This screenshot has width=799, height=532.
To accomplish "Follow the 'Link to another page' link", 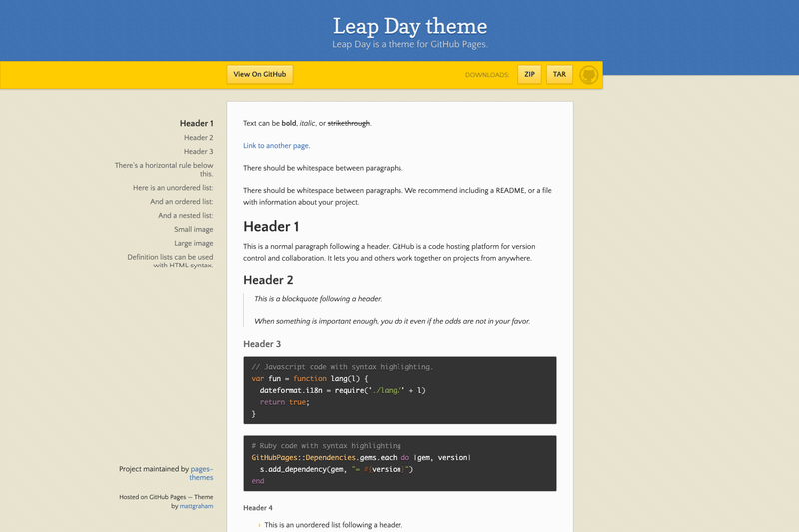I will pos(277,145).
